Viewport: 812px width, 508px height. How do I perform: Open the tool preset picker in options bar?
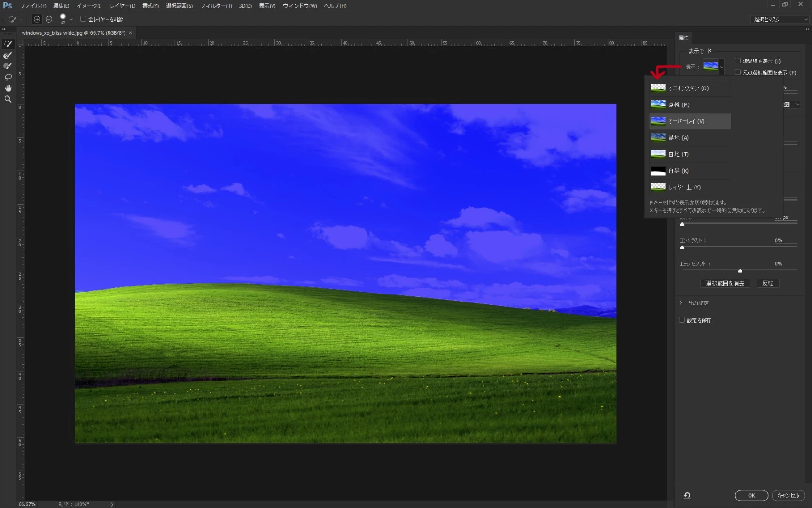[14, 19]
